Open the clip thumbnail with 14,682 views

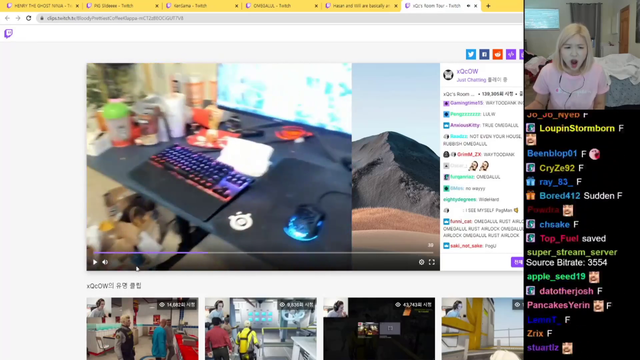(142, 329)
